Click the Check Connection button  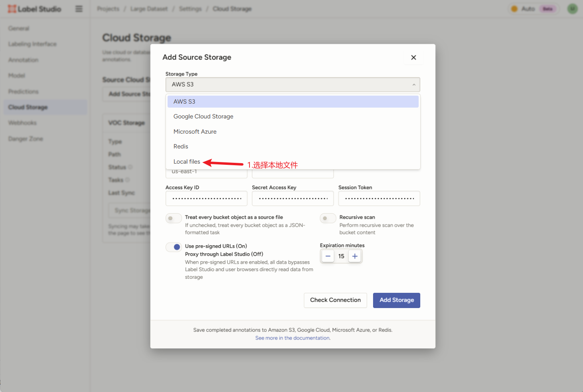(x=335, y=300)
